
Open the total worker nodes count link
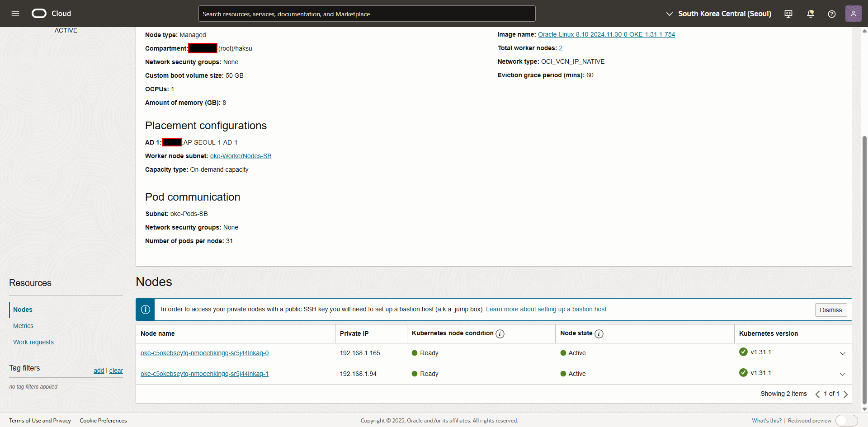point(561,48)
